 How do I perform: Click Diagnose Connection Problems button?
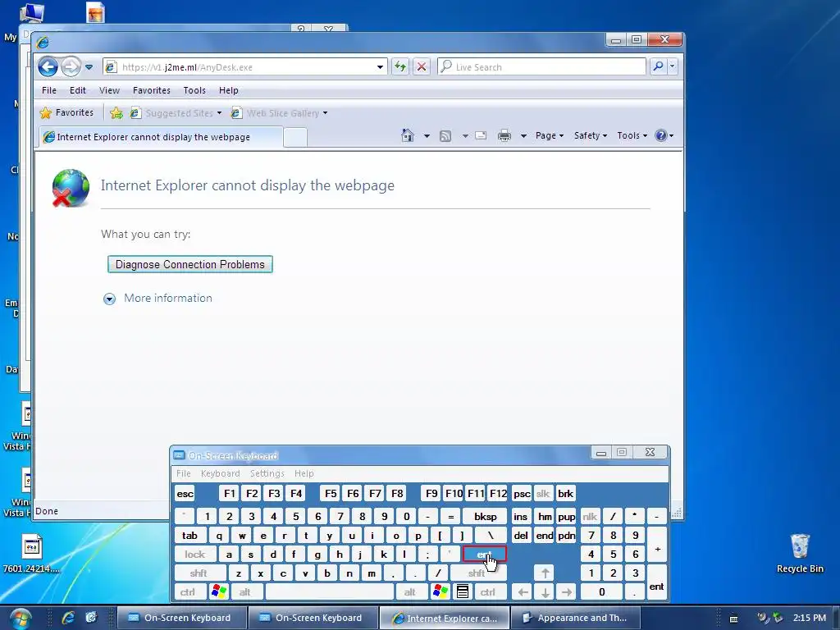click(x=190, y=264)
